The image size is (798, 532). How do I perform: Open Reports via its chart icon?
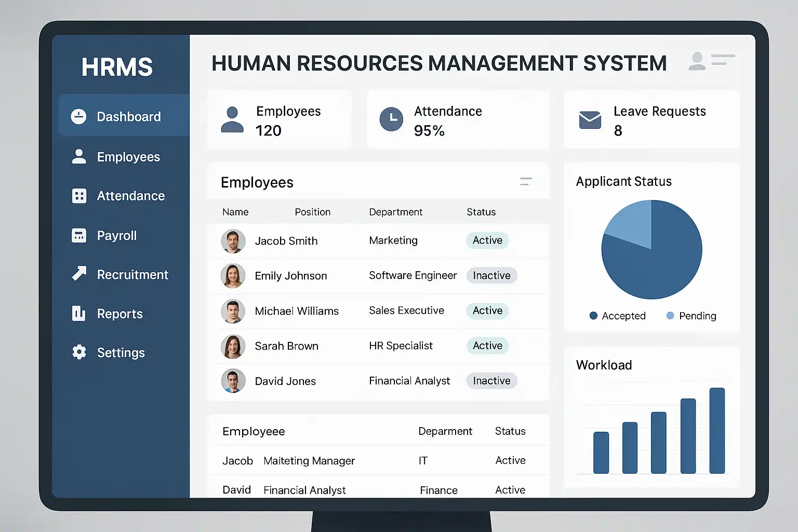78,313
